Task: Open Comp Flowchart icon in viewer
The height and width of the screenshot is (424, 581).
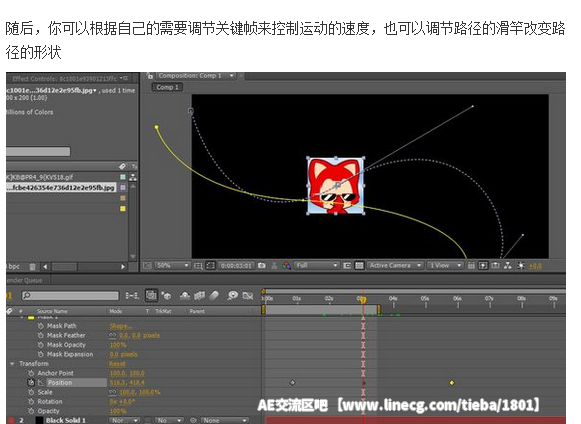Action: point(508,266)
